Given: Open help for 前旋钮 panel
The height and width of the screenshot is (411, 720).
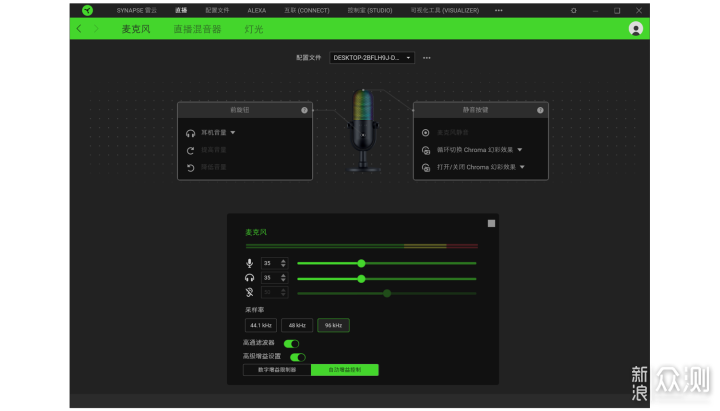Looking at the screenshot, I should (x=304, y=110).
